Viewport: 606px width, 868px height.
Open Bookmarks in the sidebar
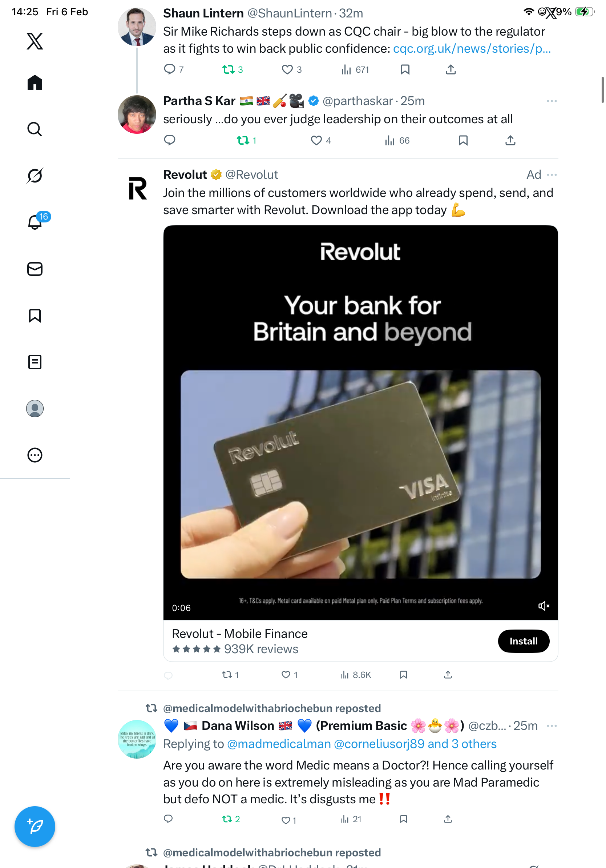tap(35, 316)
